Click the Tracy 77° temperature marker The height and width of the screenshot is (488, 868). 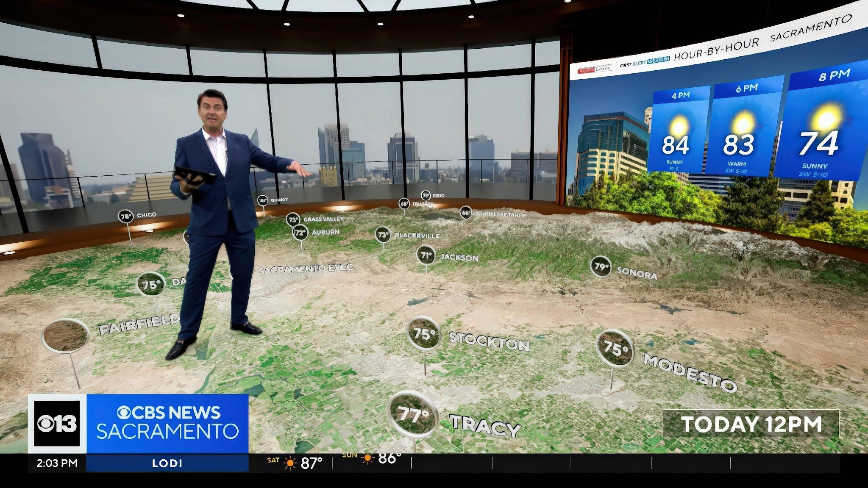coord(413,415)
